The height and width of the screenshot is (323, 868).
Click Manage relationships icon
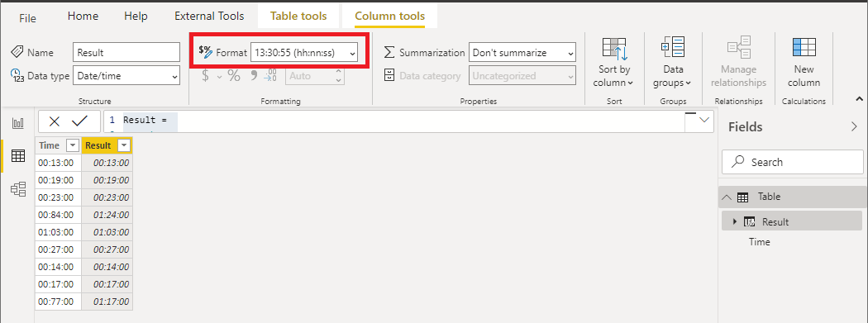click(x=738, y=48)
